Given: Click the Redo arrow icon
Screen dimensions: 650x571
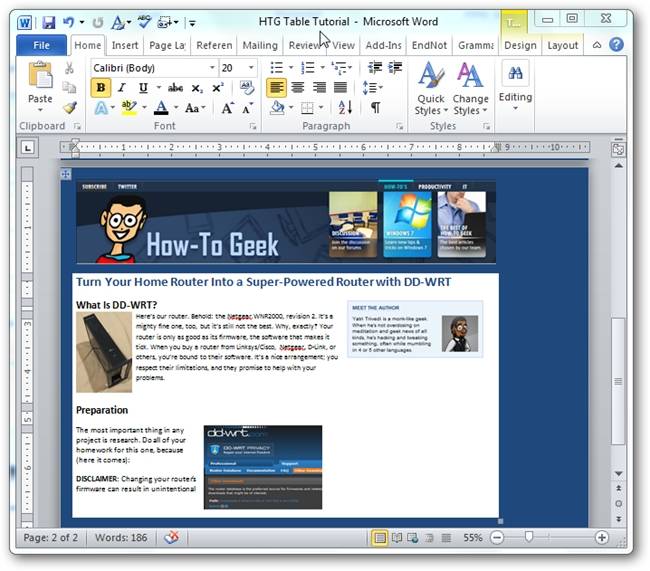Looking at the screenshot, I should [98, 22].
